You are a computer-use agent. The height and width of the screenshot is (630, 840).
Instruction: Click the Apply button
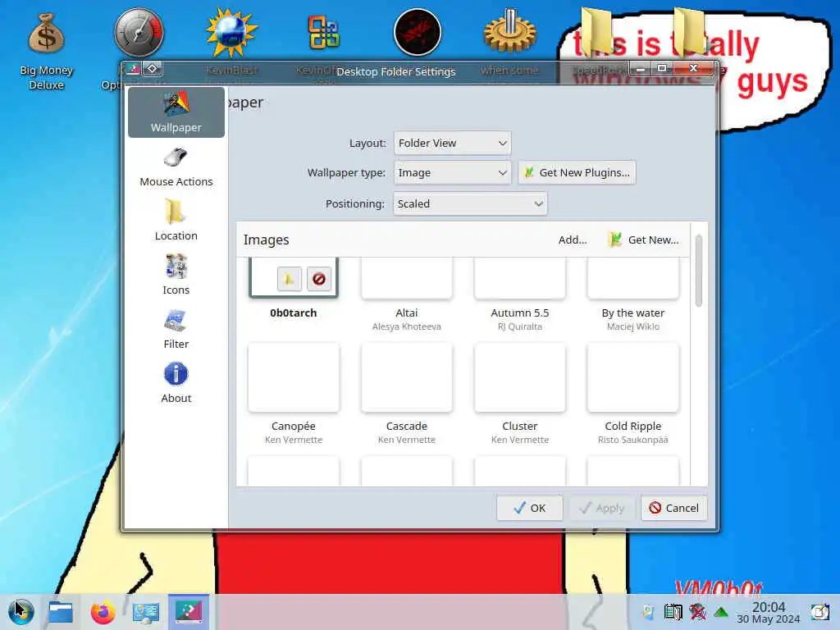click(x=601, y=508)
